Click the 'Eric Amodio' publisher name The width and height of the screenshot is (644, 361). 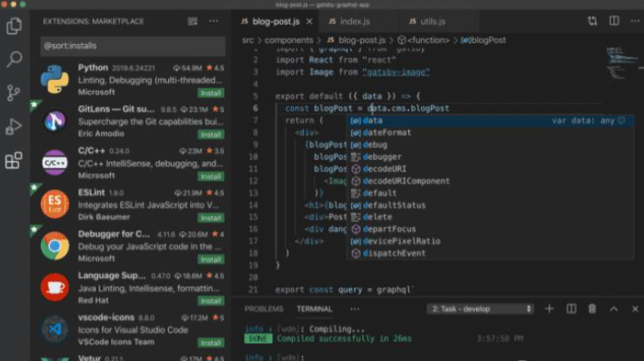pyautogui.click(x=101, y=133)
